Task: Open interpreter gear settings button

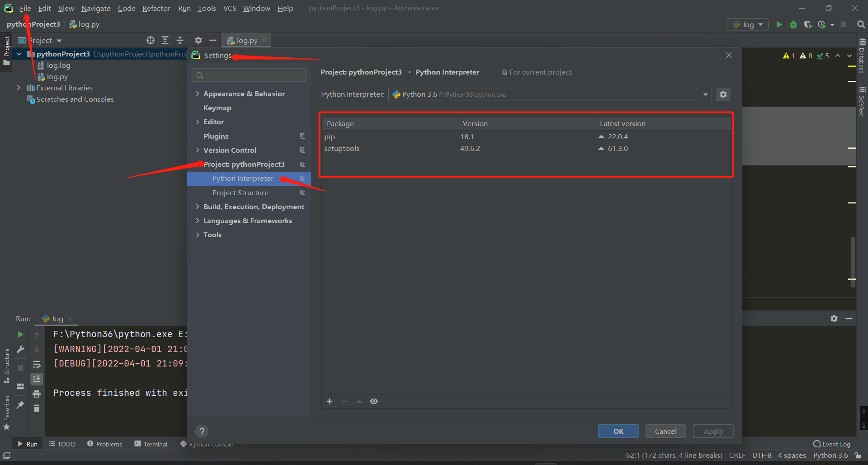Action: click(x=723, y=94)
